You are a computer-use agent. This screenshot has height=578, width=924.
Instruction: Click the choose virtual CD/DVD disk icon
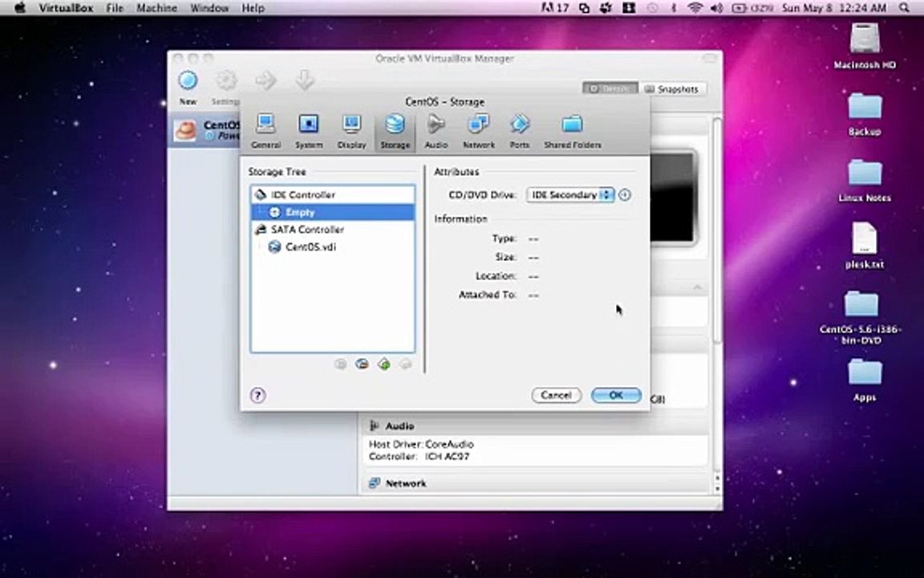pyautogui.click(x=625, y=194)
